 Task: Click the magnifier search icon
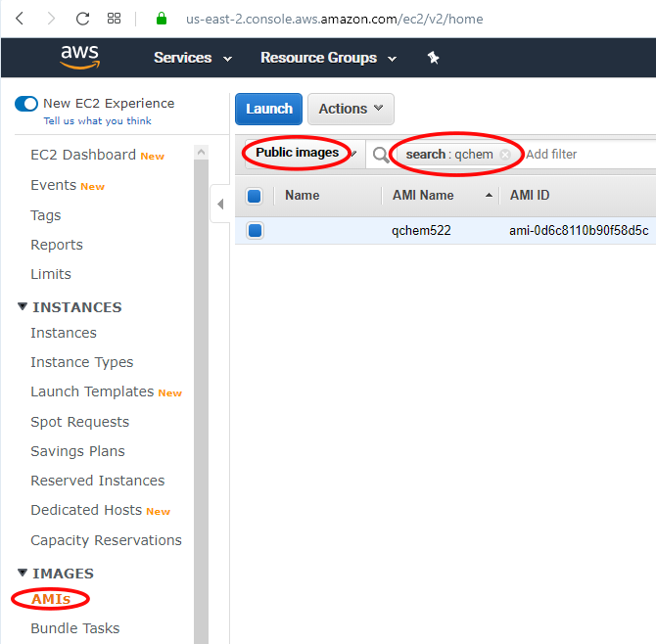[x=381, y=155]
